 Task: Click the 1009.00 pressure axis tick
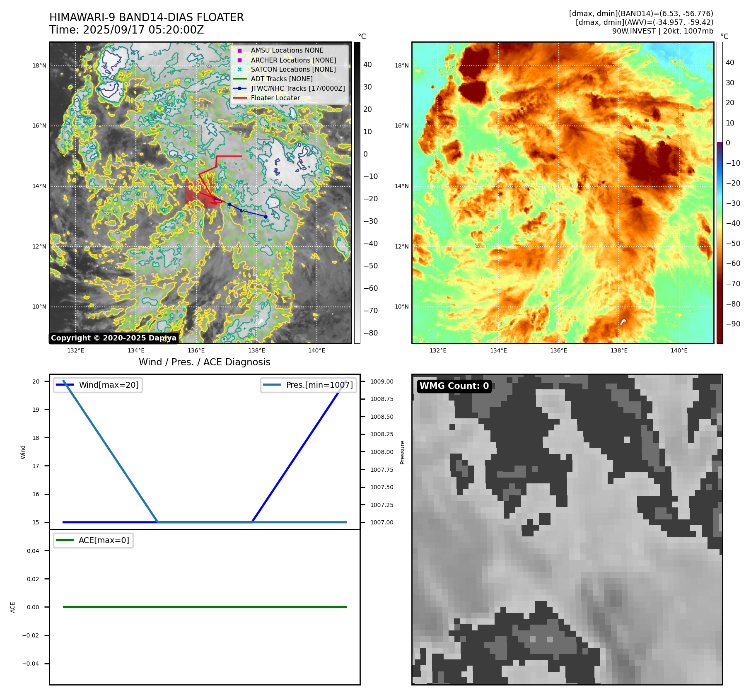[382, 381]
